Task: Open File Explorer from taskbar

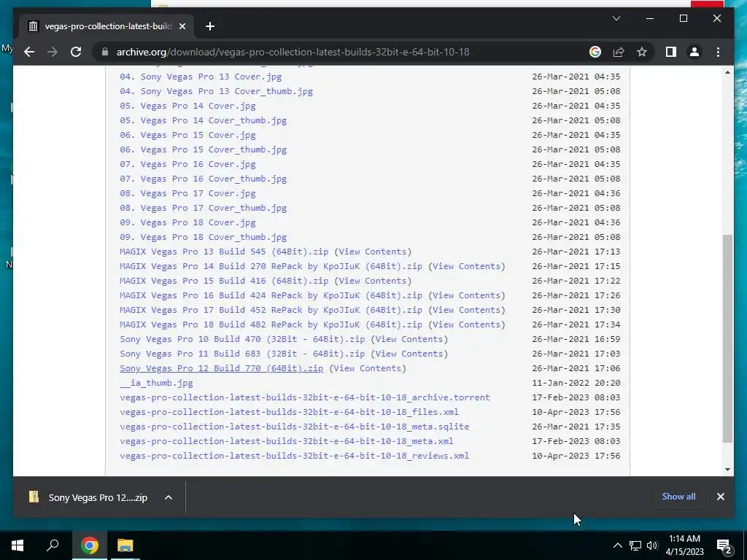Action: tap(125, 545)
